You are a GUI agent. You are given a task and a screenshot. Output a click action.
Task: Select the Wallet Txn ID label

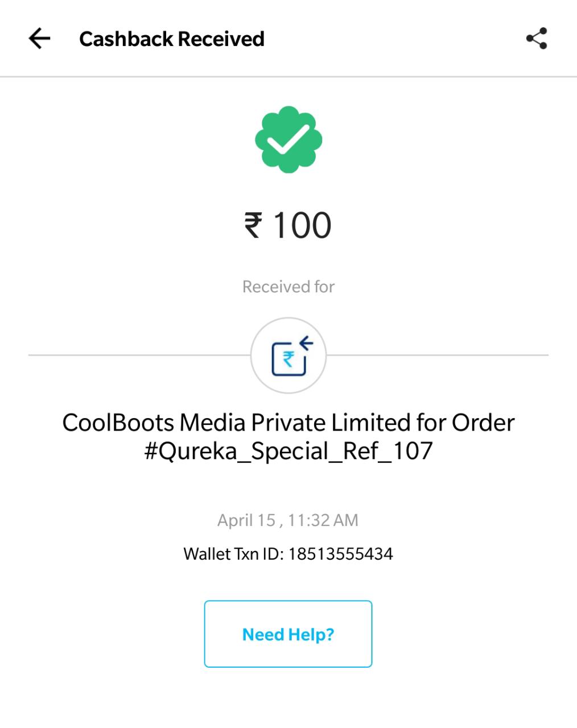(233, 554)
